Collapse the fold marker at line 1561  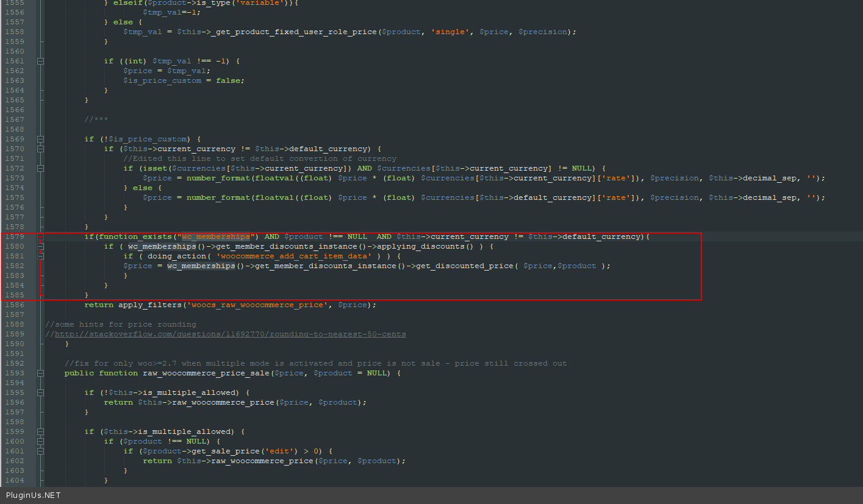[x=40, y=61]
